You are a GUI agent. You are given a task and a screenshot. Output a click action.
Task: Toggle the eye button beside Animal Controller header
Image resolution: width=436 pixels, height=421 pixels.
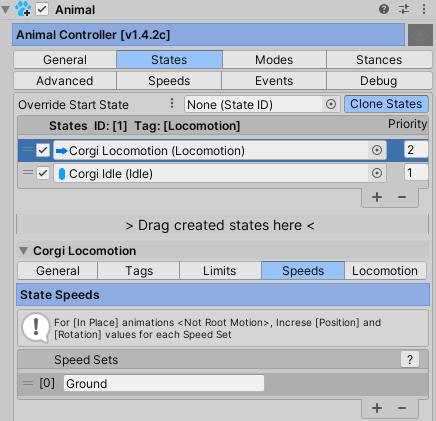pos(420,35)
